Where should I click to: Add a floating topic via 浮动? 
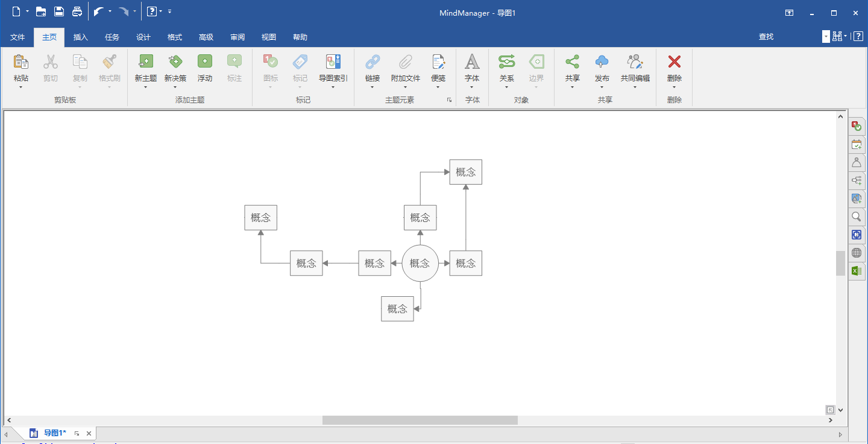(x=205, y=68)
